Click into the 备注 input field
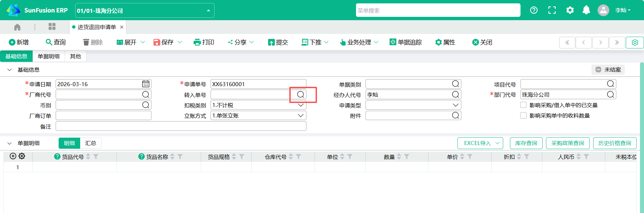The height and width of the screenshot is (213, 644). click(181, 126)
